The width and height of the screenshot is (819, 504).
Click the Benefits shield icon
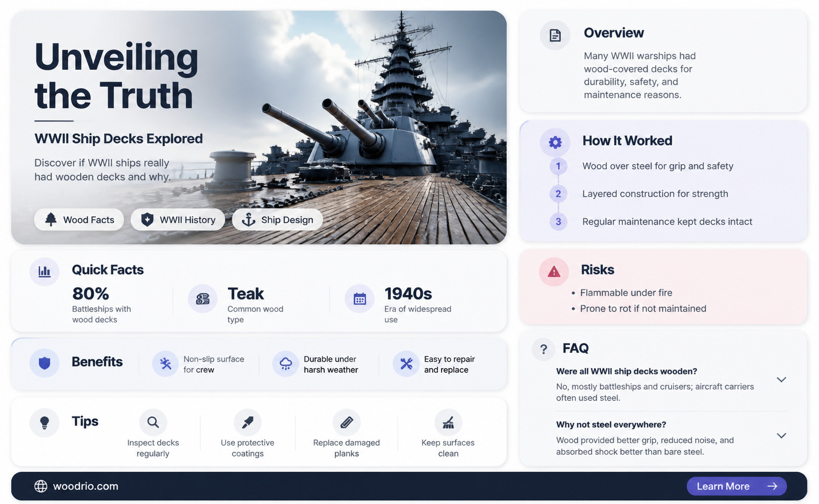pos(45,363)
